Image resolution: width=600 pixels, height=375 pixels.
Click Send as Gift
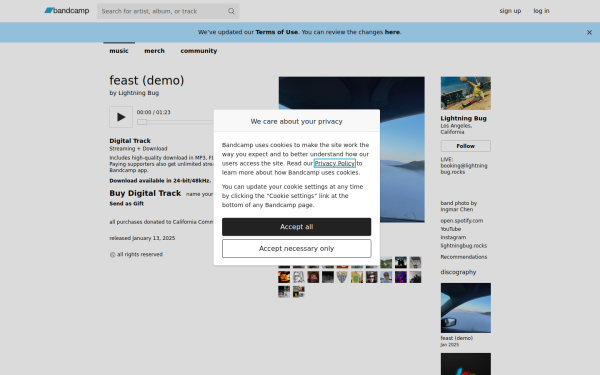pos(127,204)
